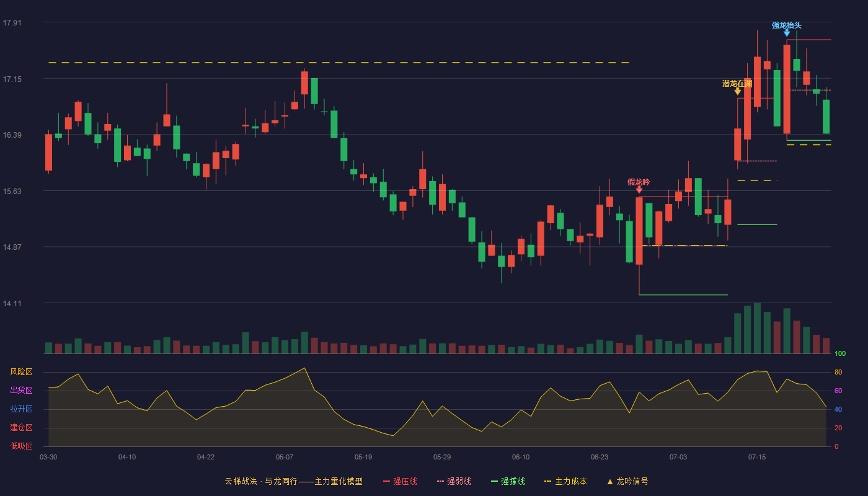Click the 04-22 date label
Viewport: 868px width, 496px height.
point(206,457)
